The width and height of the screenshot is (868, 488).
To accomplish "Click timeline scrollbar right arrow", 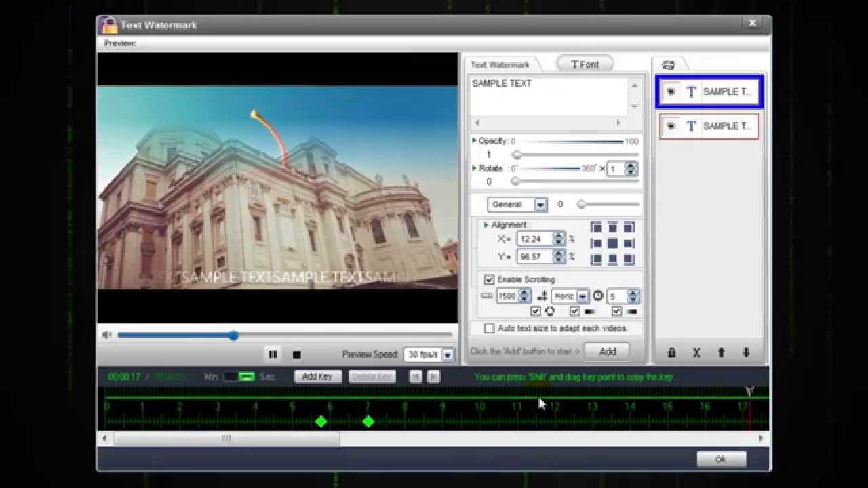I will click(x=761, y=439).
